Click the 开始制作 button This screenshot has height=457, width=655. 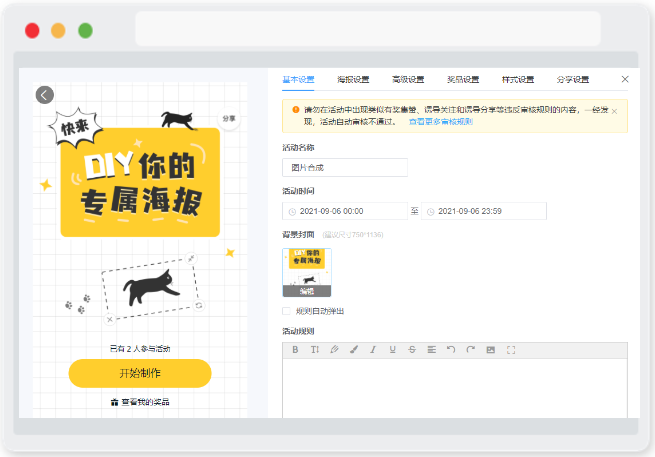(140, 373)
